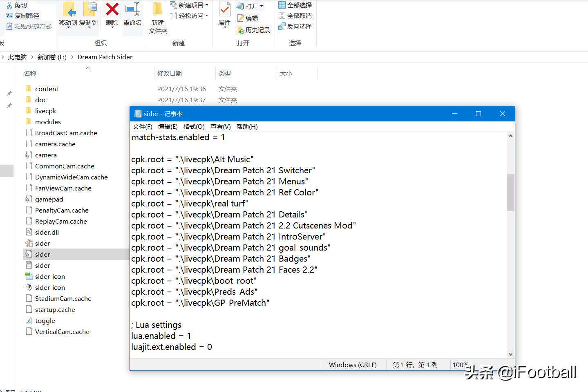
Task: Click the 剪切 scissors icon in Explorer ribbon
Action: pyautogui.click(x=9, y=5)
